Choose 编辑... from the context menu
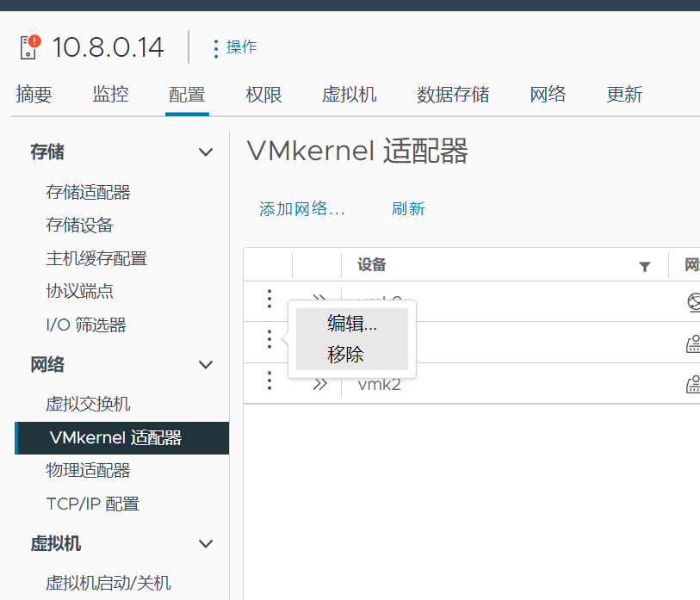The height and width of the screenshot is (600, 700). pyautogui.click(x=351, y=325)
